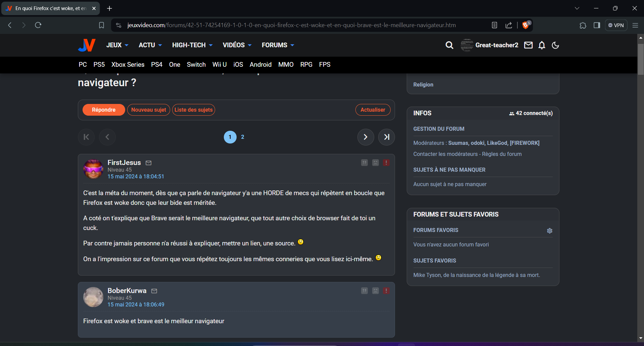The width and height of the screenshot is (644, 346).
Task: Open the notifications bell
Action: click(542, 45)
